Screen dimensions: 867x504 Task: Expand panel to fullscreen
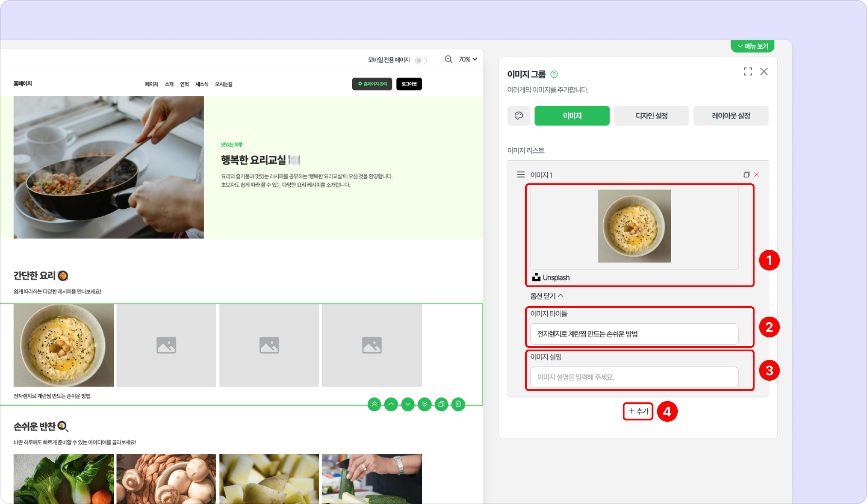pyautogui.click(x=748, y=71)
